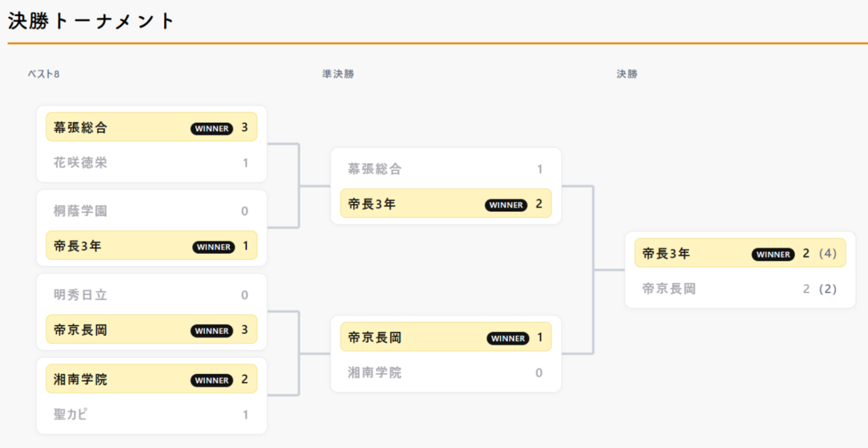The width and height of the screenshot is (868, 448).
Task: Click 花咲徳栄's score of 1
Action: tap(245, 163)
